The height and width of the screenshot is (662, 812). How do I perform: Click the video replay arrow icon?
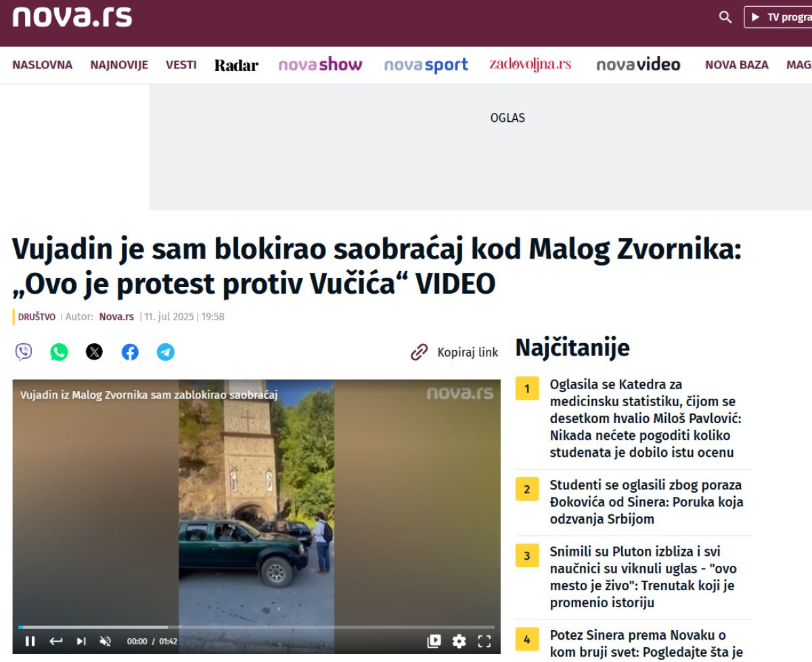[x=55, y=641]
